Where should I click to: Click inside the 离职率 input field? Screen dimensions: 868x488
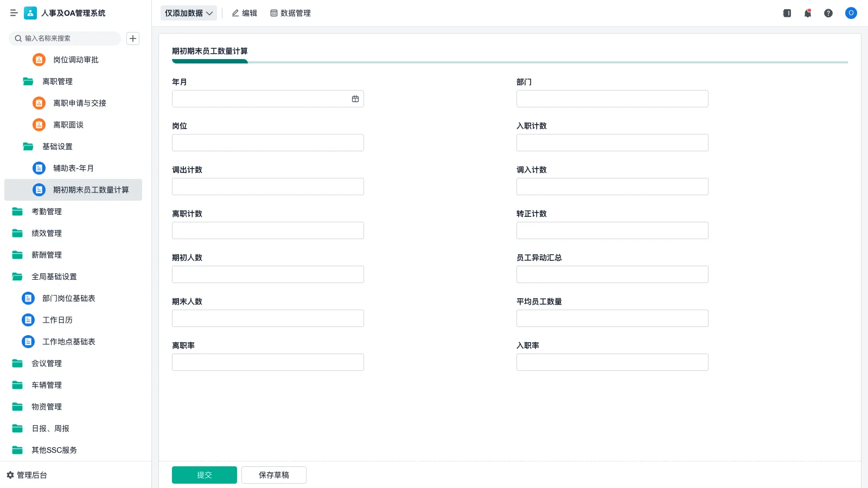[x=267, y=362]
